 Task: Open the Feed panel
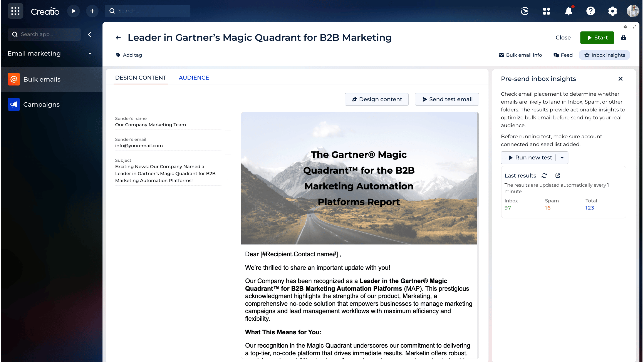(x=563, y=55)
